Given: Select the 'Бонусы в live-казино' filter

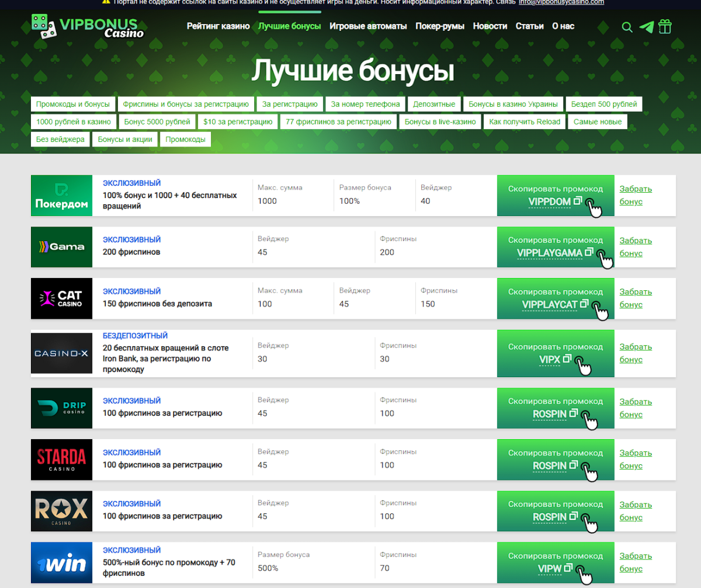Looking at the screenshot, I should pyautogui.click(x=439, y=121).
